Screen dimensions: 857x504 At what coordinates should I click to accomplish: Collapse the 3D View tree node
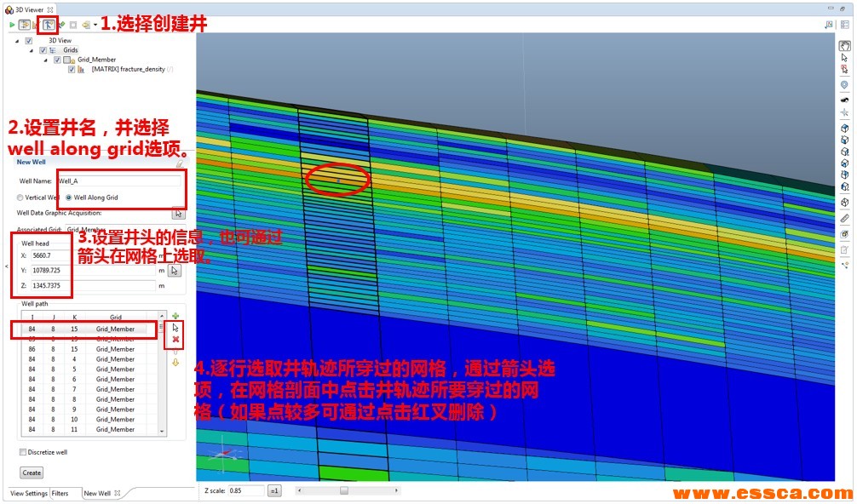(x=18, y=41)
